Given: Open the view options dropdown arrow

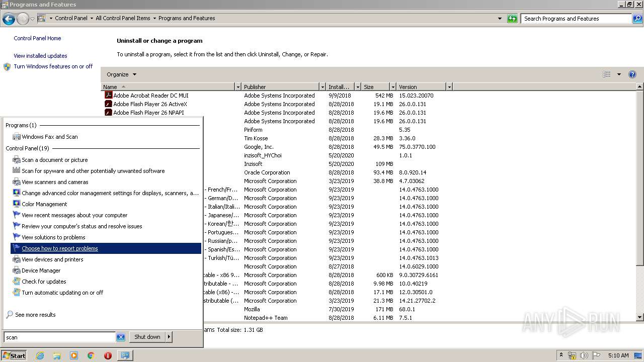Looking at the screenshot, I should [x=619, y=74].
